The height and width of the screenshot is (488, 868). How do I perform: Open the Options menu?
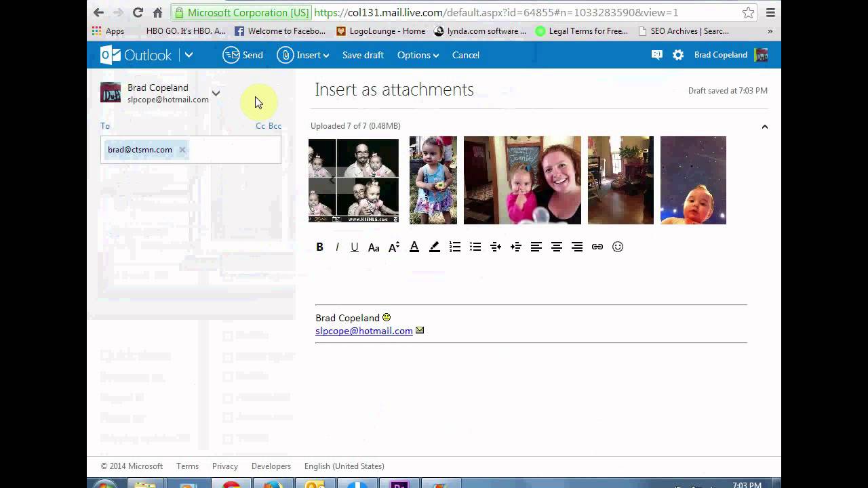point(418,55)
